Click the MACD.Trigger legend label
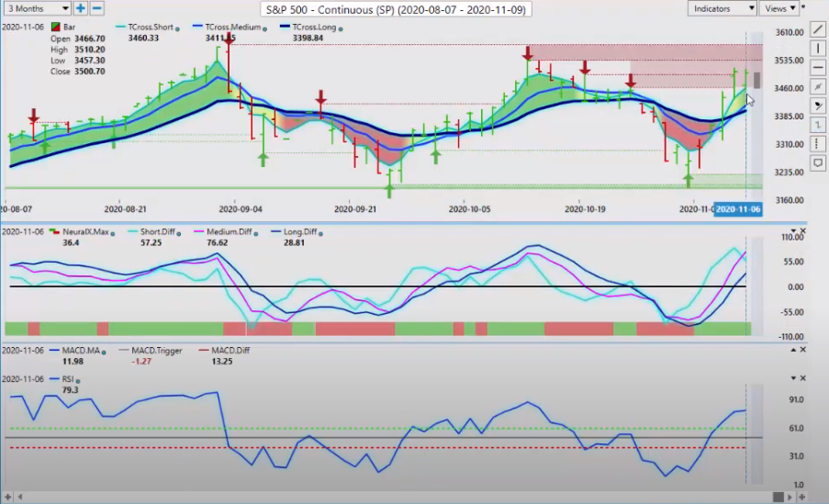Screen dimensions: 829x504 [x=156, y=350]
